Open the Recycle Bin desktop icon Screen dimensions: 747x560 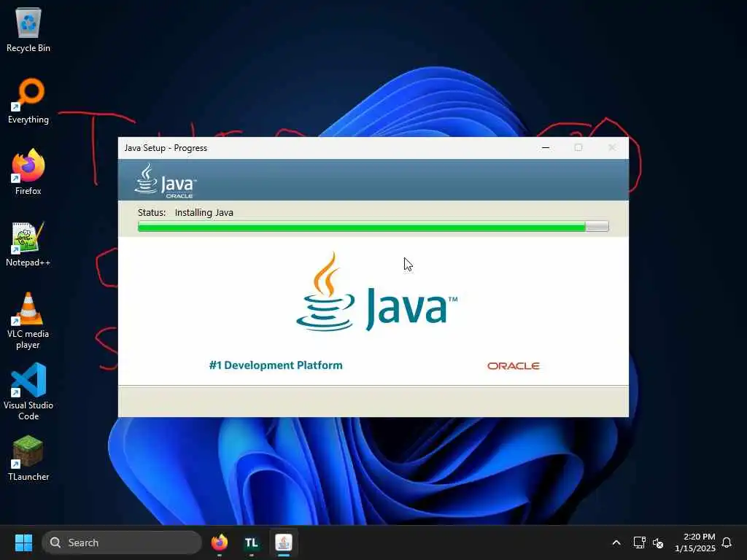(x=28, y=30)
